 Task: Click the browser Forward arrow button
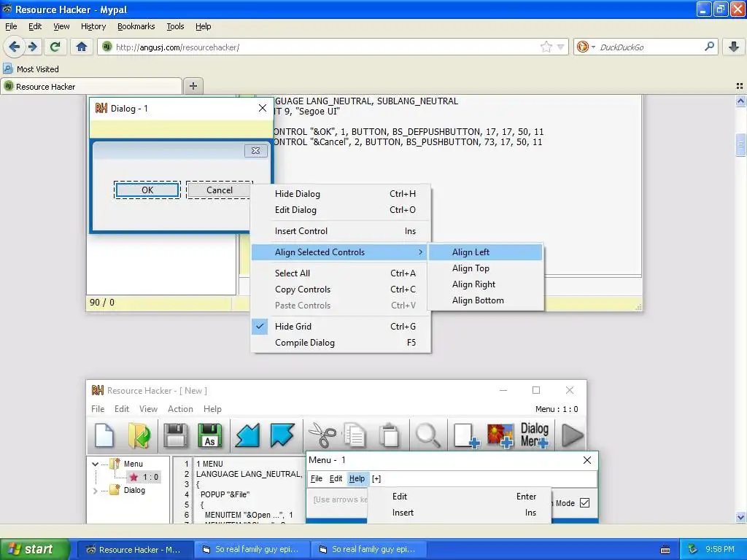32,47
